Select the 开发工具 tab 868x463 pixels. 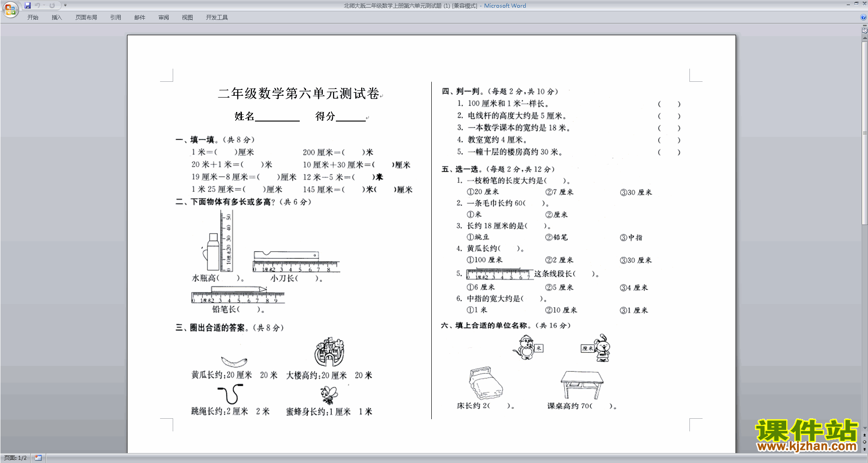[x=217, y=18]
